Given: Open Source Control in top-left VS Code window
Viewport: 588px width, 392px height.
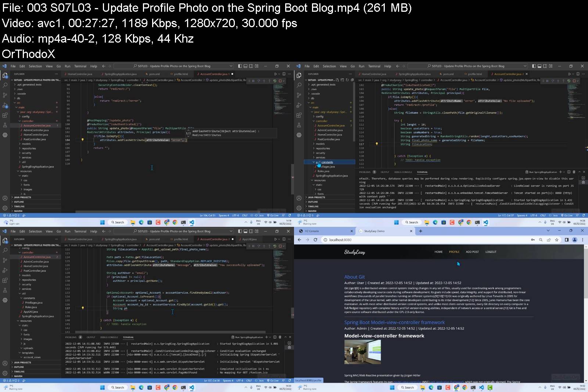Looking at the screenshot, I should click(5, 95).
